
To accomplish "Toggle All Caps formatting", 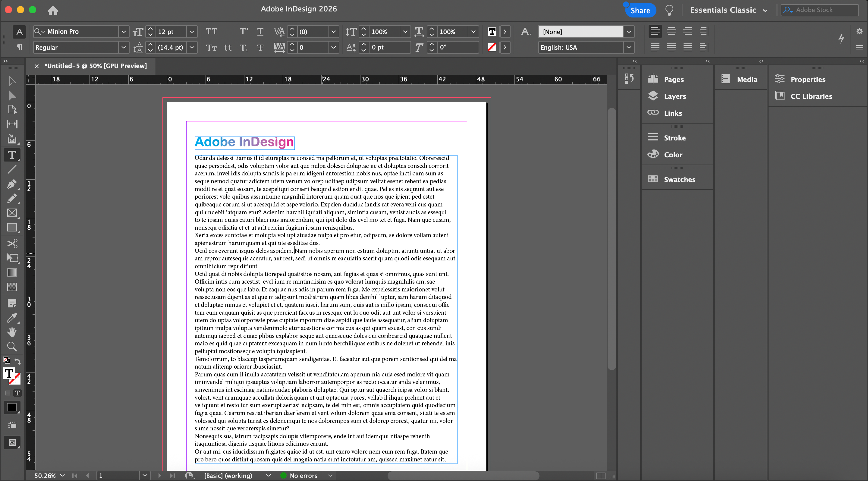I will pyautogui.click(x=211, y=32).
